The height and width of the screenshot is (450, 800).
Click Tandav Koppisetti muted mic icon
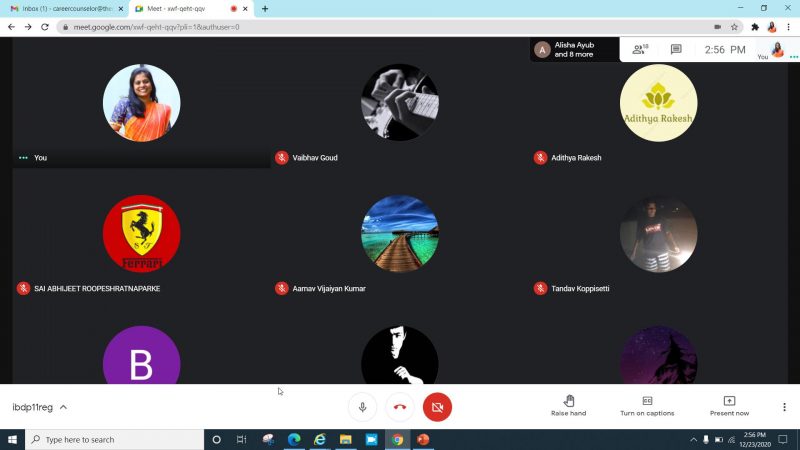point(540,288)
